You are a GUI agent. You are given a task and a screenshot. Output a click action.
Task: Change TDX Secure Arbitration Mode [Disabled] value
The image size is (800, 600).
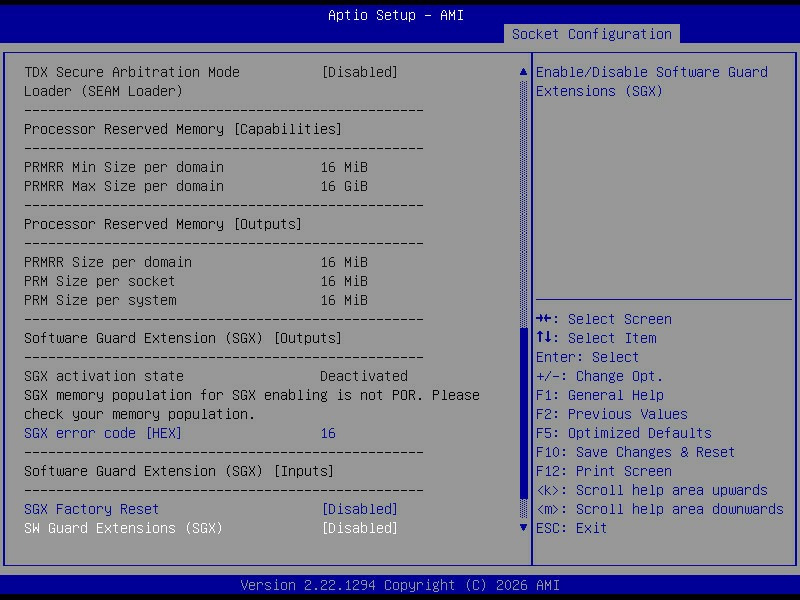[359, 72]
